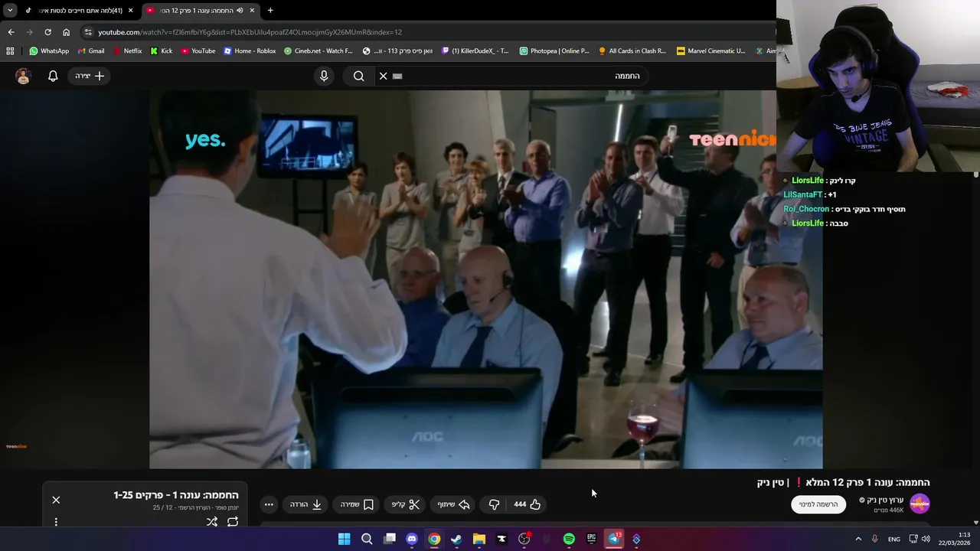The image size is (980, 551).
Task: Reload the current page
Action: (x=47, y=32)
